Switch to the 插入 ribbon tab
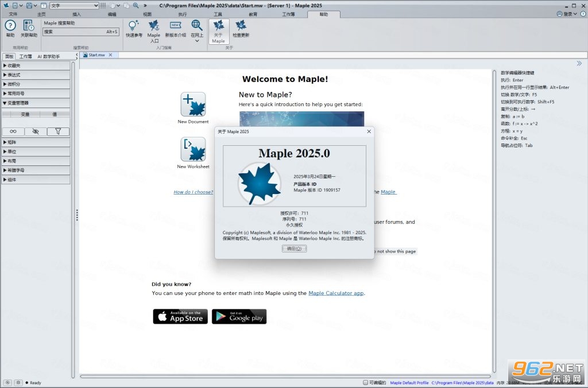 click(x=76, y=14)
